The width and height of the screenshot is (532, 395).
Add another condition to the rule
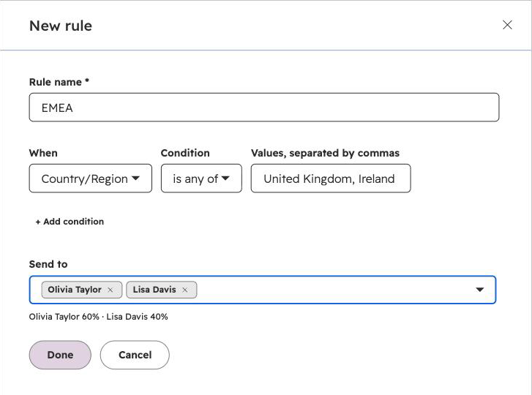coord(70,222)
